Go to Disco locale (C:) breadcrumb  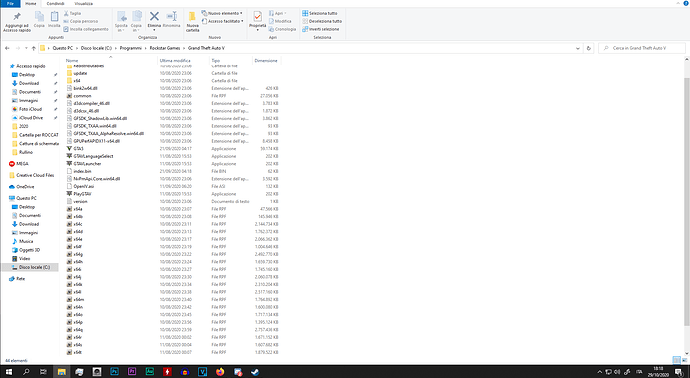(x=96, y=48)
